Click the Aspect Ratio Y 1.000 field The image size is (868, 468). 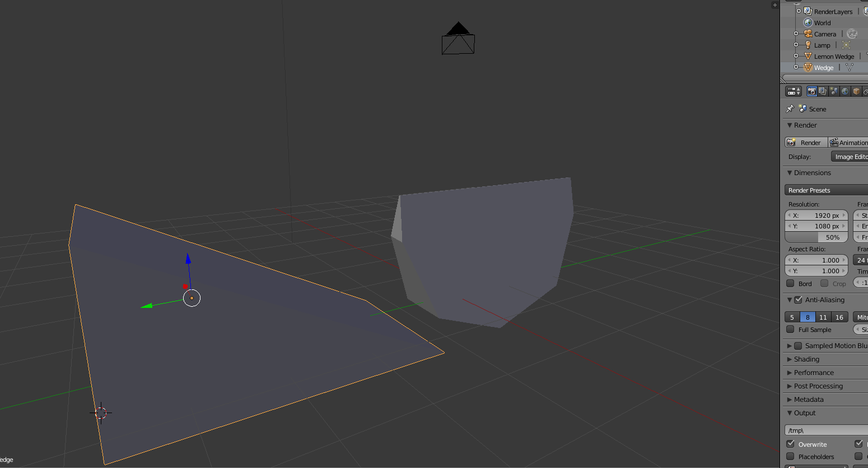[x=816, y=271]
